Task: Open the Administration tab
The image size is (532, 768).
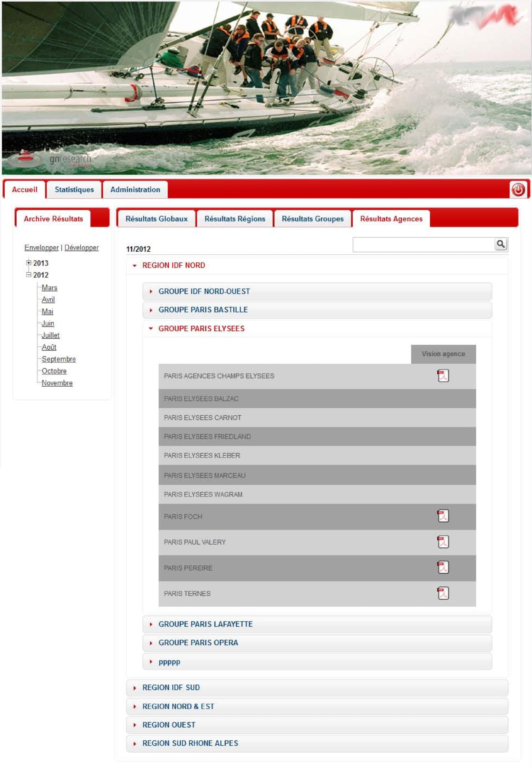Action: pos(135,190)
